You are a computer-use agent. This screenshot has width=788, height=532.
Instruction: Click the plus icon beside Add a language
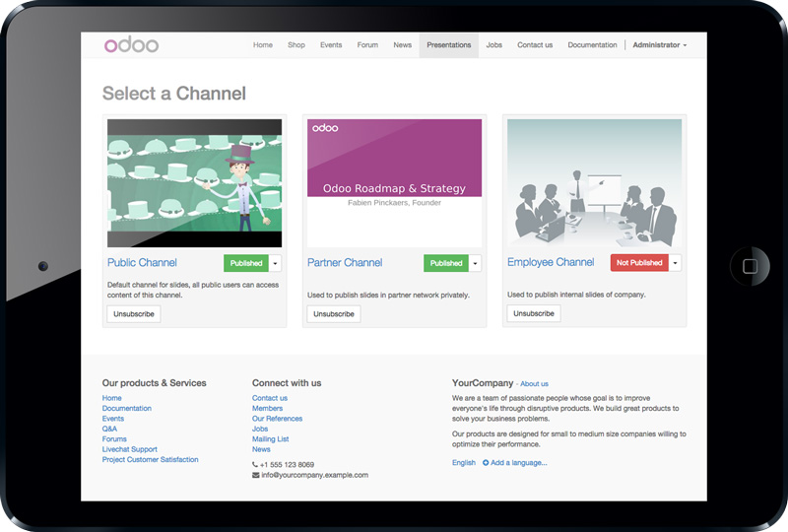click(x=486, y=463)
